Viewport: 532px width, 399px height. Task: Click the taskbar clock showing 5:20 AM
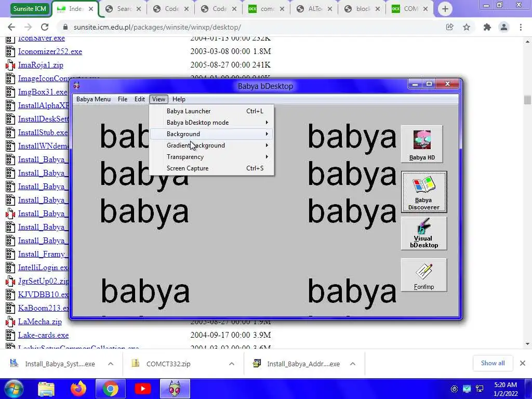(506, 389)
